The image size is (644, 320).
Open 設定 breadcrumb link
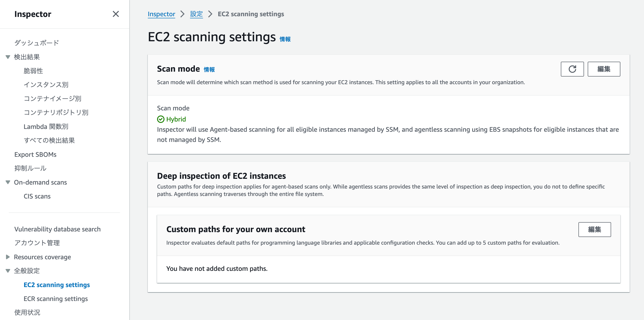click(196, 14)
